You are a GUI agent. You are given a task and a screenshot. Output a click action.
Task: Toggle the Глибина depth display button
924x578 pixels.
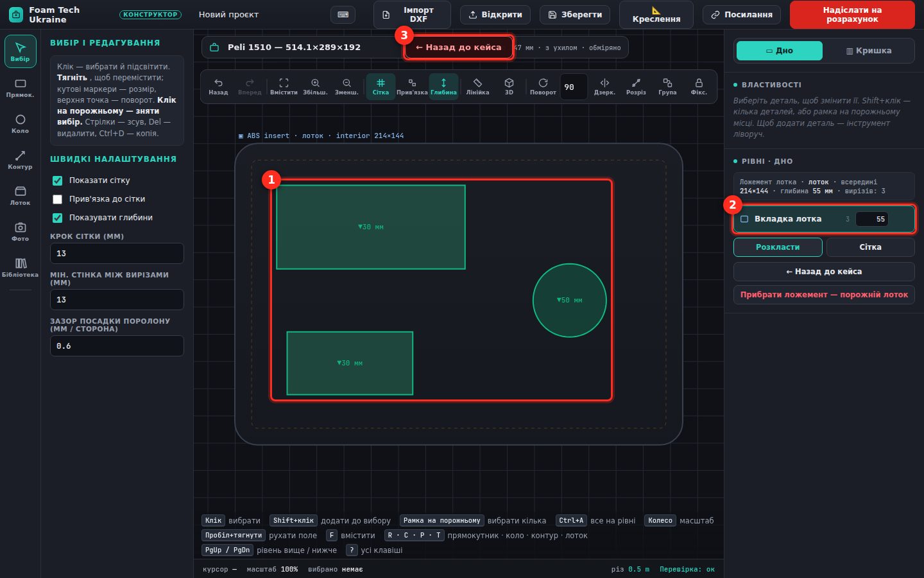click(x=443, y=87)
